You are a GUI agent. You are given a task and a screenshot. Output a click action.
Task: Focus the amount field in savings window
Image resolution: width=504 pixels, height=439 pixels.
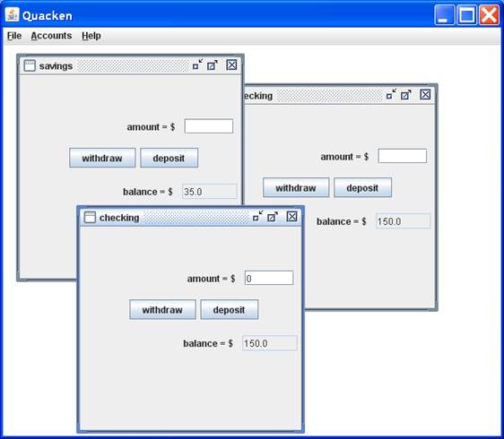click(x=209, y=126)
